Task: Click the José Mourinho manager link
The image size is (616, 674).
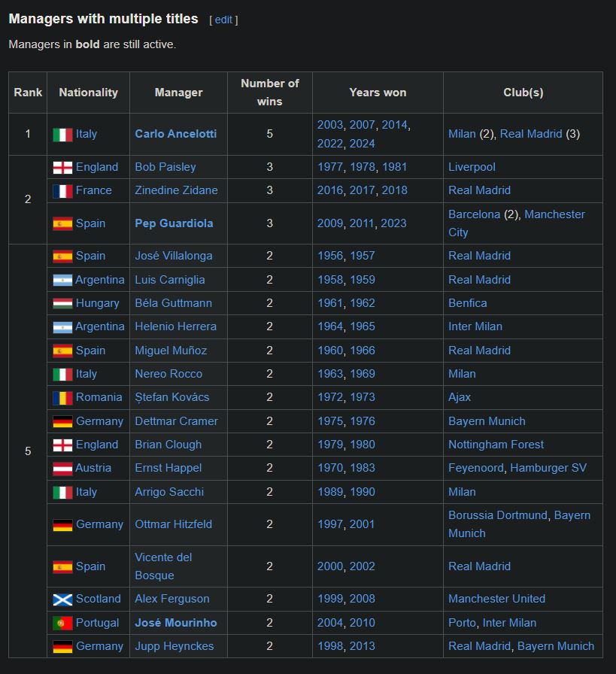Action: (x=175, y=623)
